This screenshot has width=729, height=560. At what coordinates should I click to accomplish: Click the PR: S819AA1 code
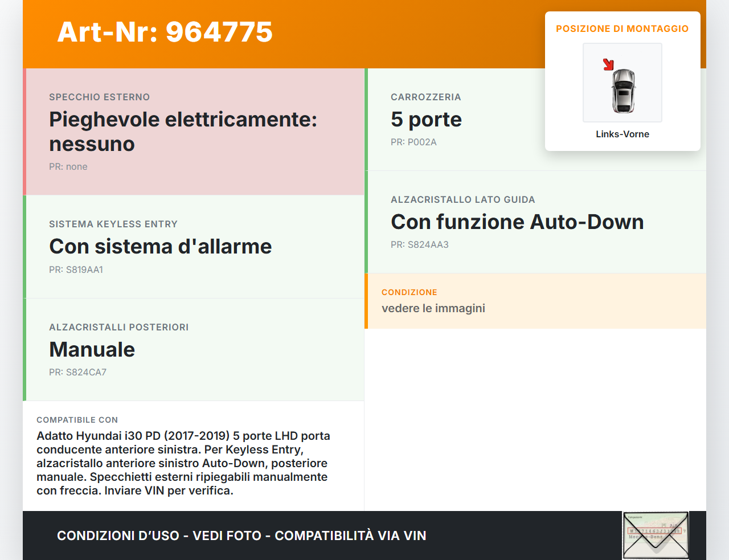pos(76,269)
